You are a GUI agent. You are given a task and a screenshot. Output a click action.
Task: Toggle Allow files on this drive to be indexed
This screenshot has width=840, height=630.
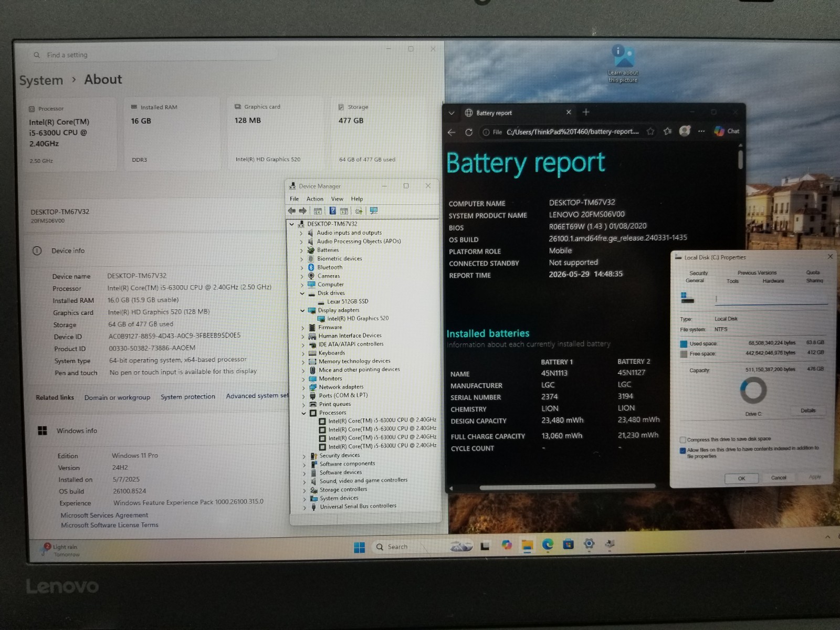click(x=683, y=450)
